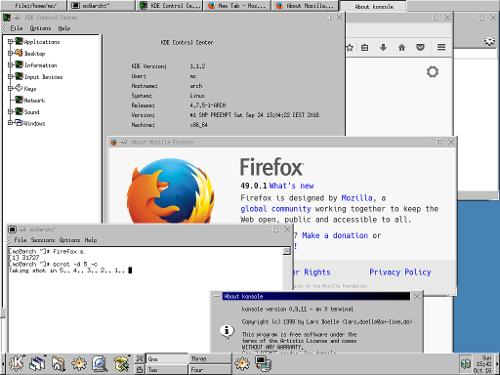Open File menu in konsole window
Screen dimensions: 500x375
point(20,240)
